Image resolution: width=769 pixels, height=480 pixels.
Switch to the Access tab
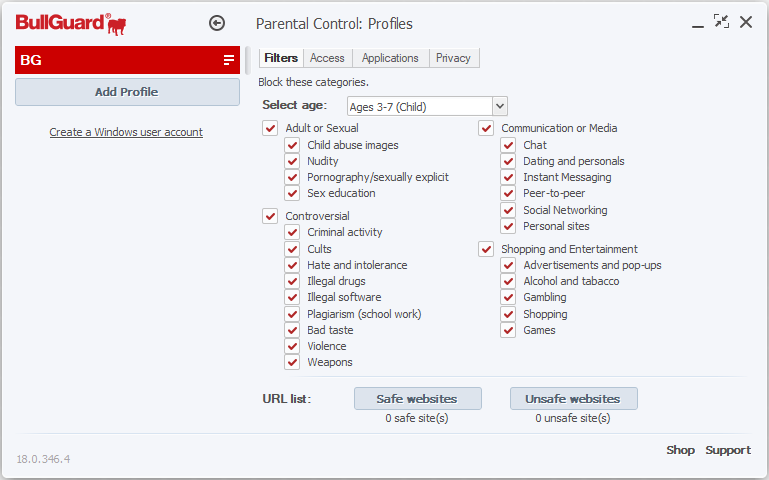tap(327, 58)
